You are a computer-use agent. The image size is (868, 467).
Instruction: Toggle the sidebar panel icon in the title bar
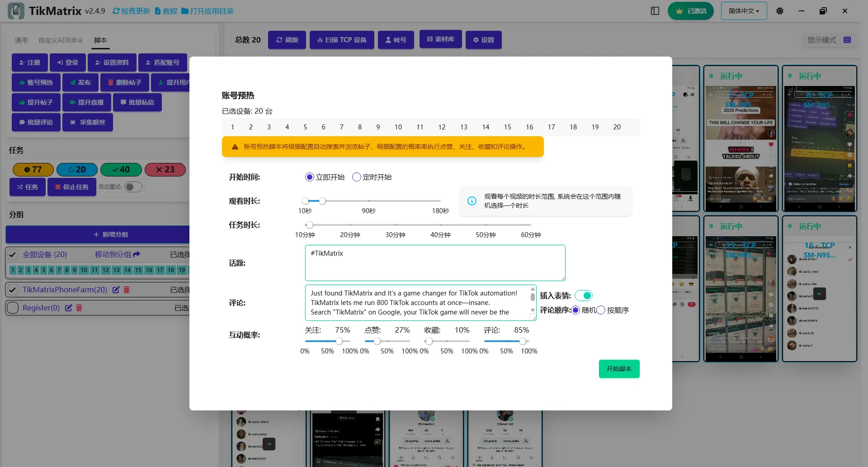(x=655, y=11)
